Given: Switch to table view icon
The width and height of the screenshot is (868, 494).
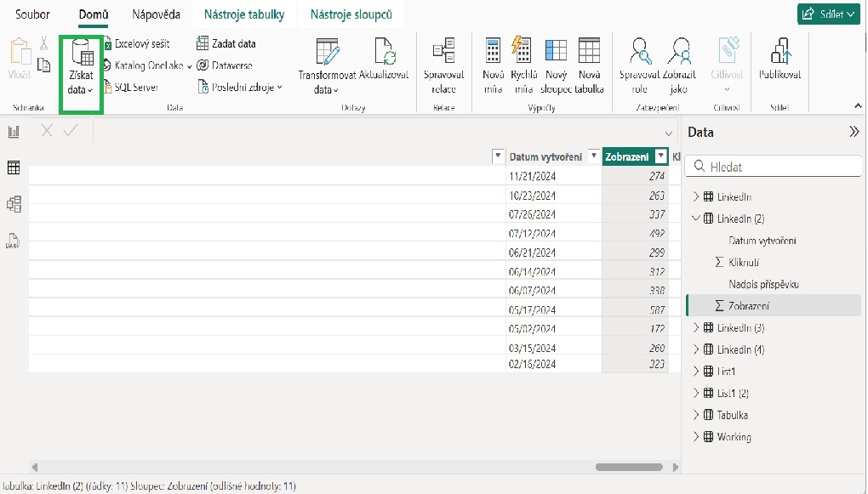Looking at the screenshot, I should point(14,168).
